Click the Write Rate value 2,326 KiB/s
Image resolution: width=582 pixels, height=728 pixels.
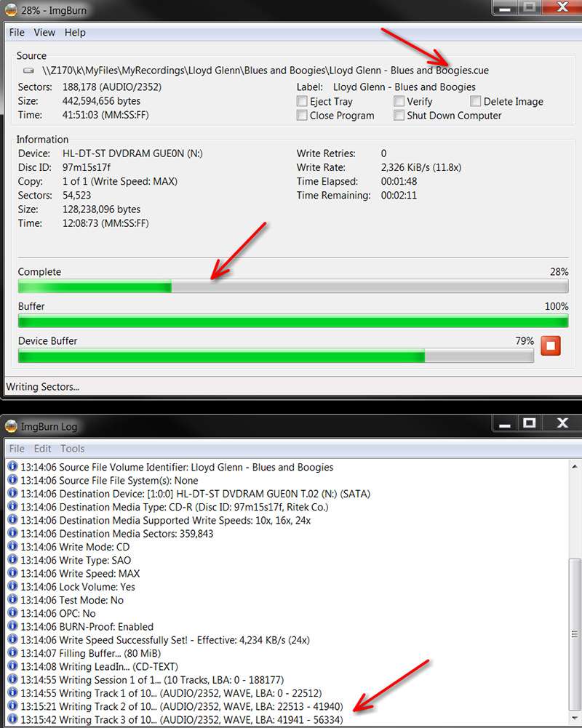420,167
